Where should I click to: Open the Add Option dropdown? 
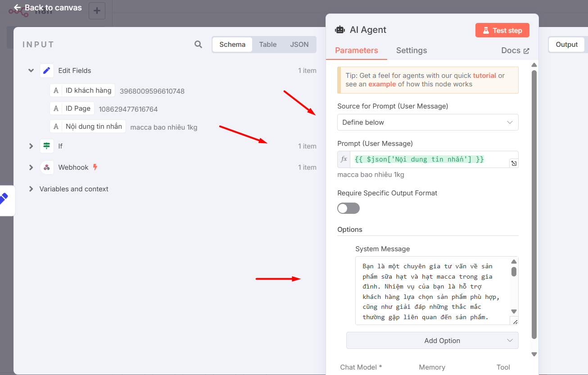tap(432, 340)
